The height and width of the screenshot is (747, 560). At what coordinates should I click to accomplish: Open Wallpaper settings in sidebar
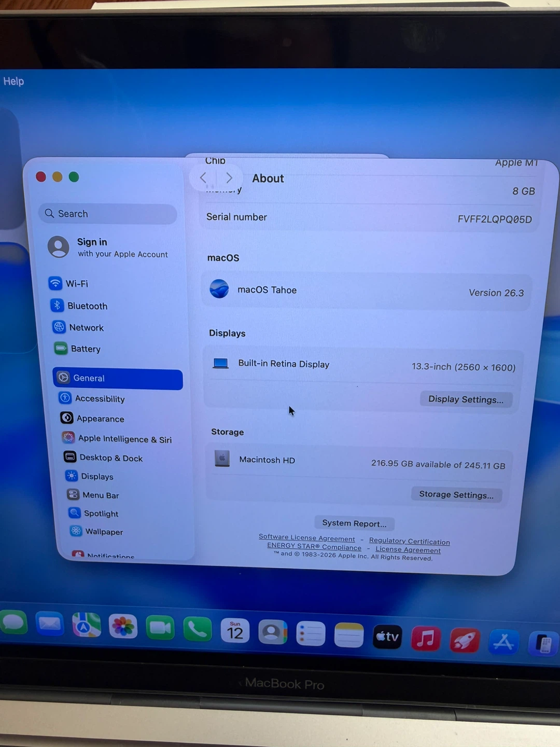[x=96, y=531]
